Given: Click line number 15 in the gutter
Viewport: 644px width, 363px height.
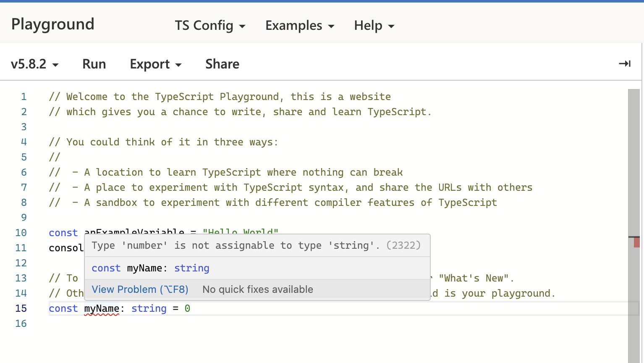Looking at the screenshot, I should [21, 308].
